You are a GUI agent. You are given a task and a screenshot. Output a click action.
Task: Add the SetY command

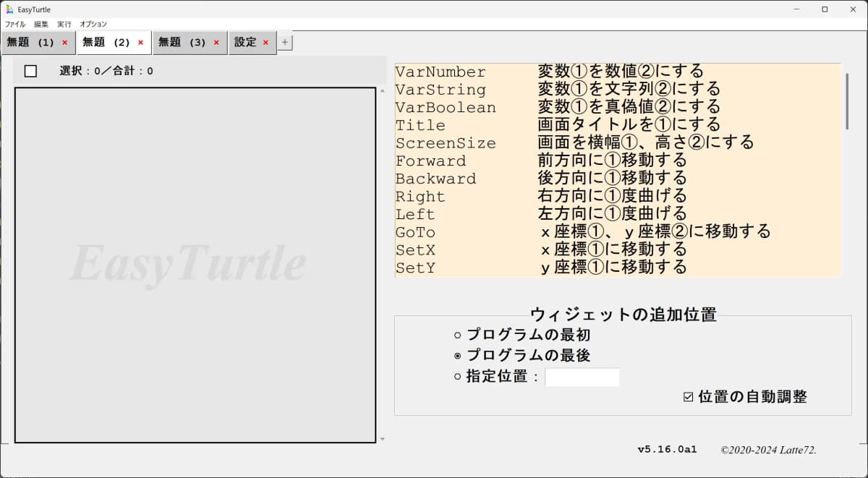[x=618, y=268]
